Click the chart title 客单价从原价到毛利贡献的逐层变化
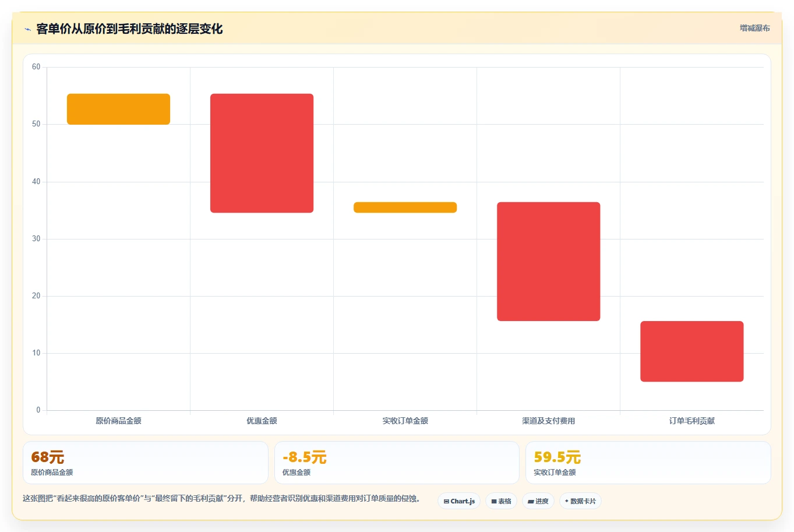This screenshot has height=532, width=794. (x=129, y=29)
